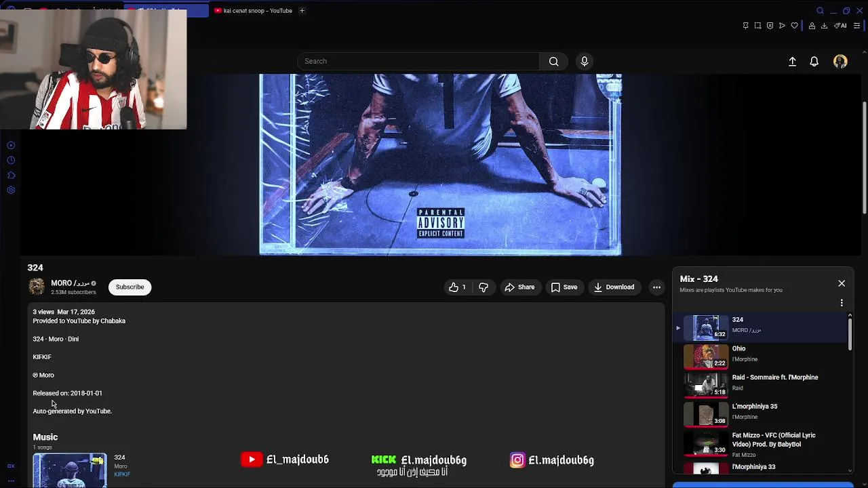Click the Mix playlist scrollbar
Image resolution: width=868 pixels, height=488 pixels.
(x=850, y=333)
